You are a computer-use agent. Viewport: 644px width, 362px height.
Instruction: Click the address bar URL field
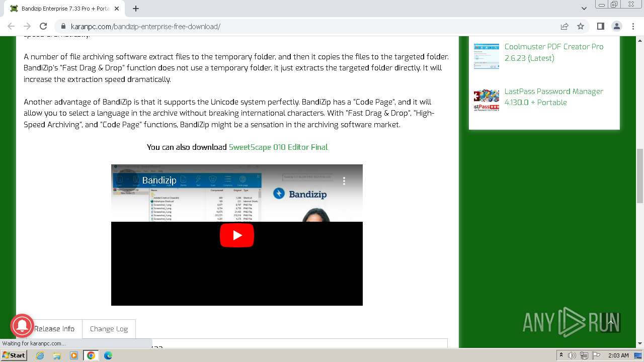pos(307,26)
